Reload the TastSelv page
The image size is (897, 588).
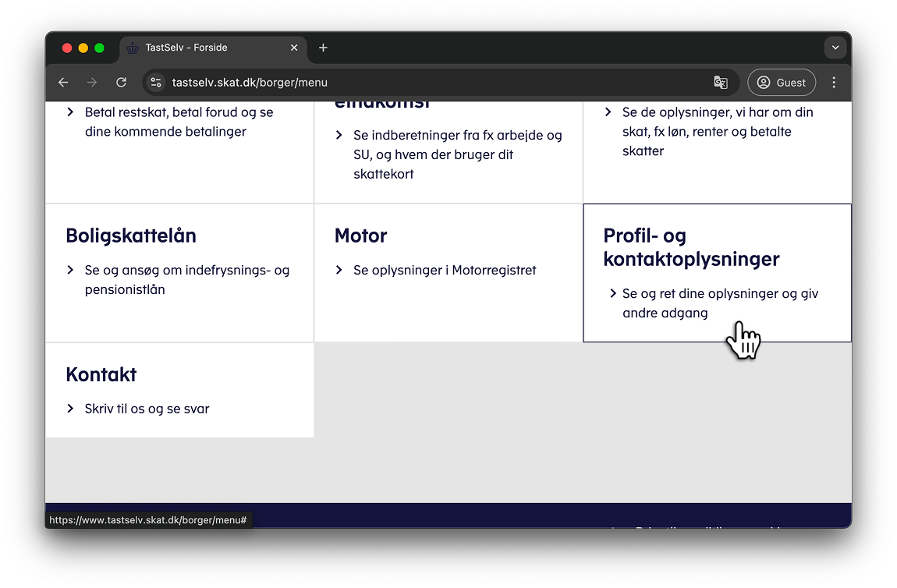pyautogui.click(x=121, y=83)
